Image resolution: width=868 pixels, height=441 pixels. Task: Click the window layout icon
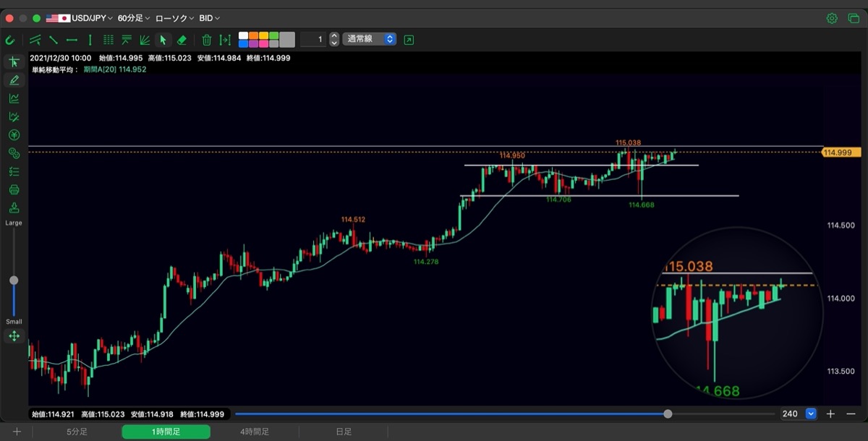pos(854,18)
